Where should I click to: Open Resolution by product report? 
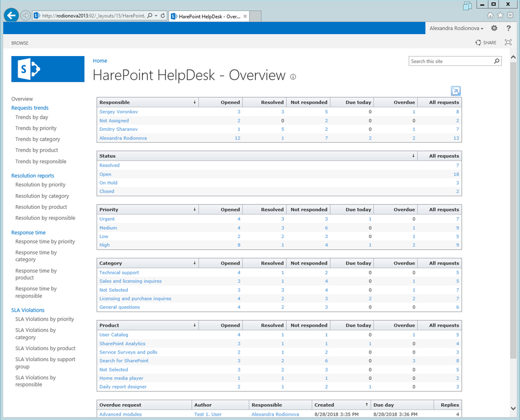click(x=41, y=207)
